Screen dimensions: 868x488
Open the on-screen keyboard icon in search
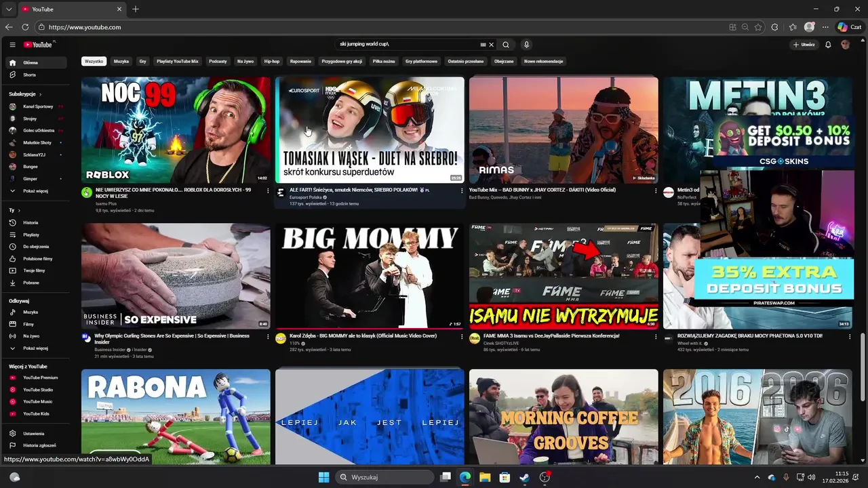click(483, 45)
